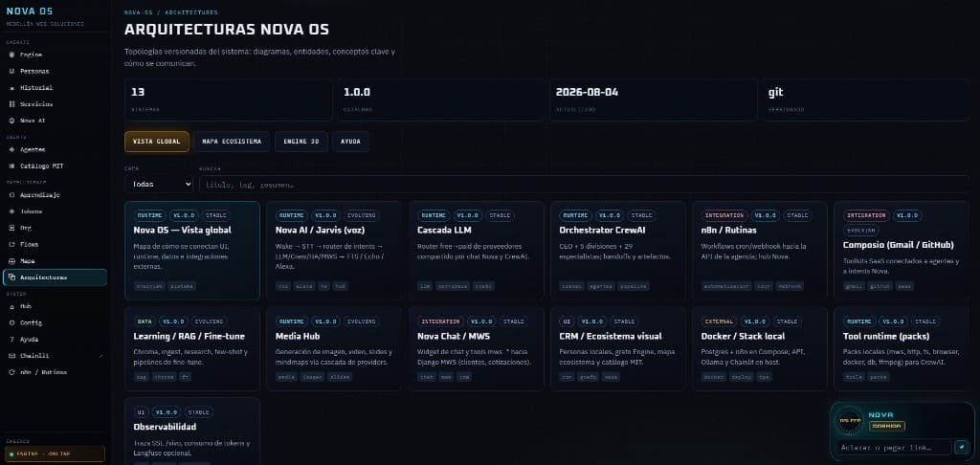Select the Mapa globe icon
The width and height of the screenshot is (980, 465).
click(11, 260)
